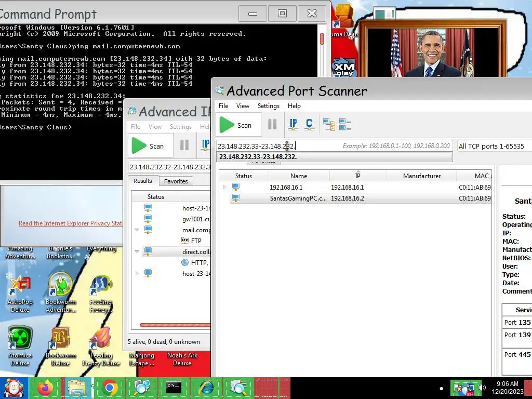Image resolution: width=532 pixels, height=399 pixels.
Task: Open Internet Explorer from the taskbar
Action: point(206,388)
